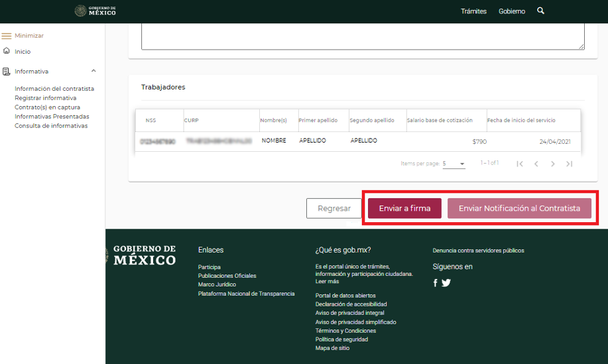
Task: Click the Inicio home icon
Action: 7,51
